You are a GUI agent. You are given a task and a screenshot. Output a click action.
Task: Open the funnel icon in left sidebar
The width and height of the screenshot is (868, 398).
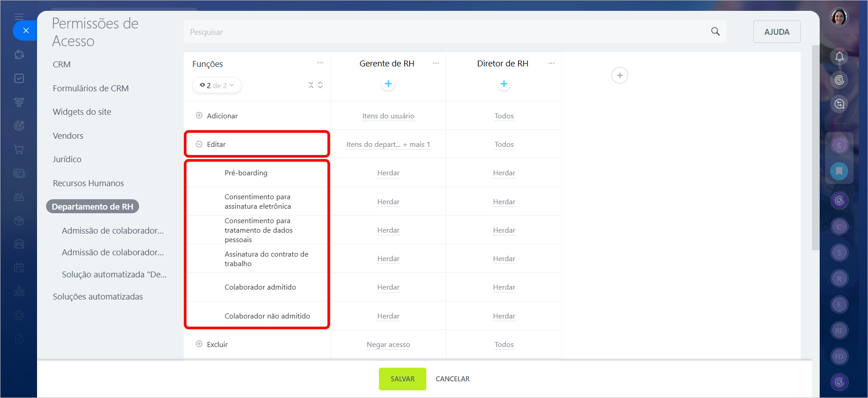click(x=19, y=102)
